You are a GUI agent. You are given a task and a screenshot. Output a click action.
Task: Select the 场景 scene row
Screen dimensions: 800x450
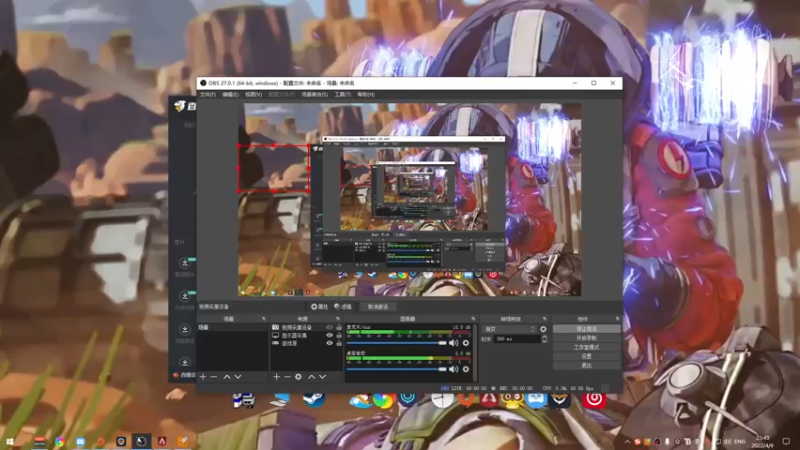tap(232, 327)
